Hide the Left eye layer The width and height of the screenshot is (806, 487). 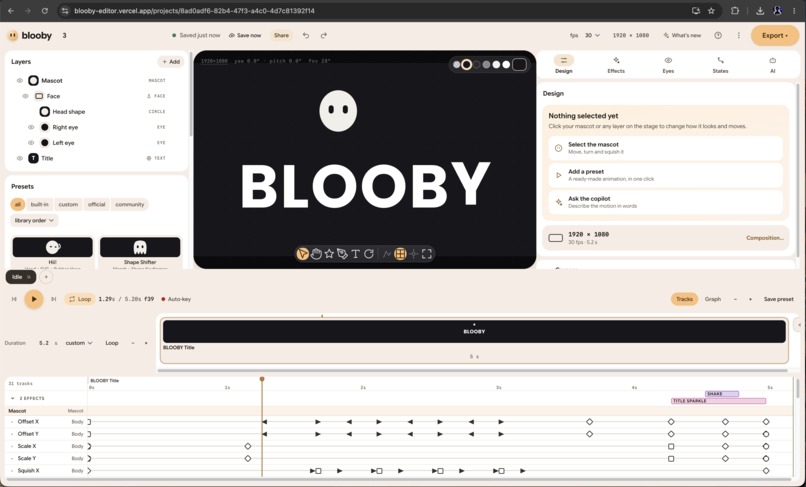(x=31, y=142)
